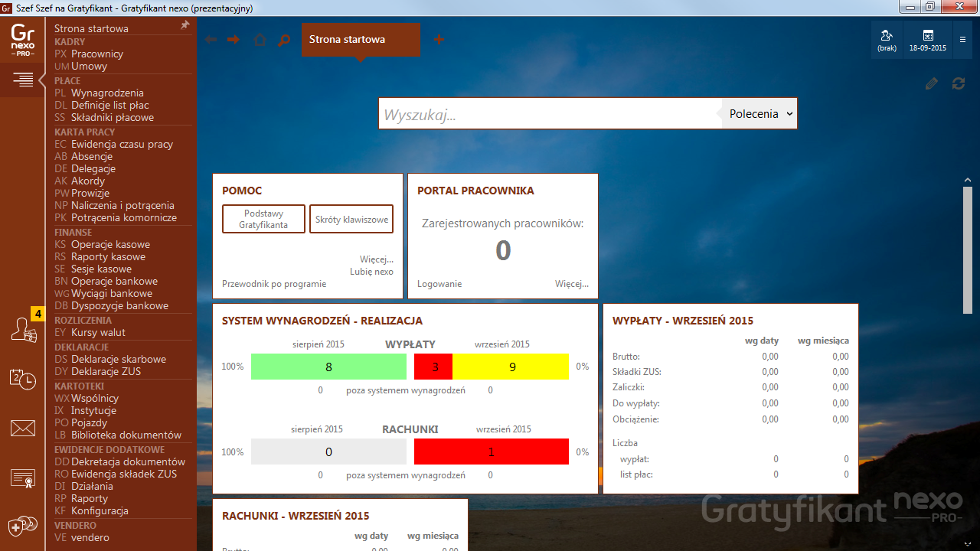Click the pencil edit icon above the widgets

931,83
